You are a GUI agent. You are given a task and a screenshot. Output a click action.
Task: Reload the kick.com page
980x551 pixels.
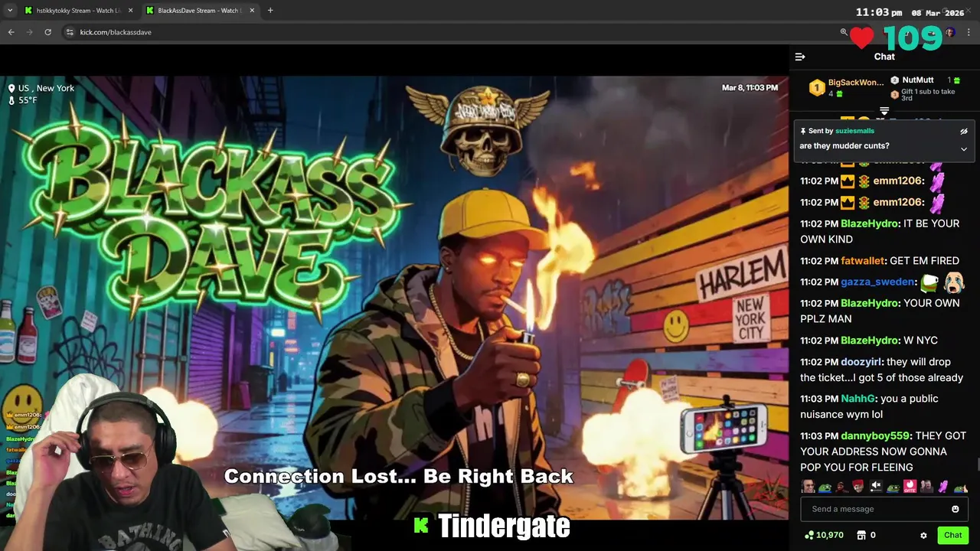coord(47,32)
